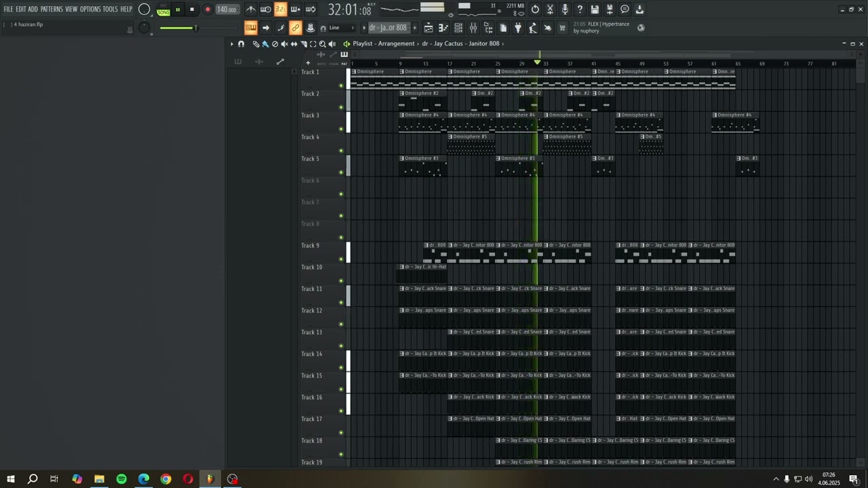The width and height of the screenshot is (868, 488).
Task: Pause playback with the pause button
Action: point(178,9)
